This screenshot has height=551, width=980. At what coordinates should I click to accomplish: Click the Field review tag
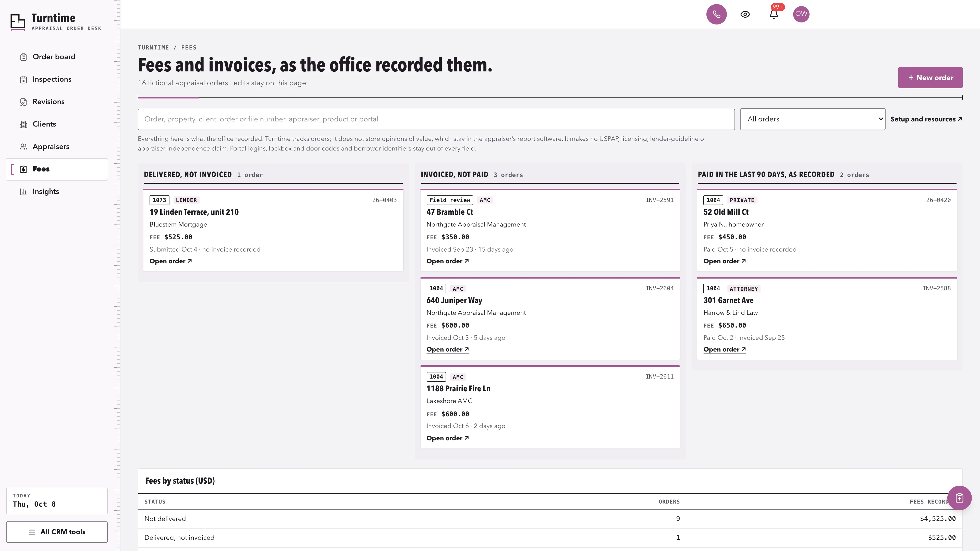(x=450, y=200)
